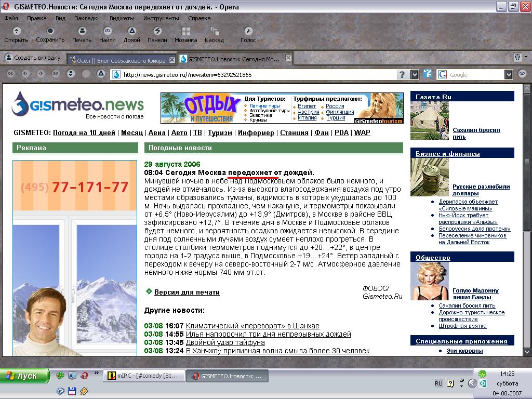Expand the address bar URL dropdown

[415, 75]
